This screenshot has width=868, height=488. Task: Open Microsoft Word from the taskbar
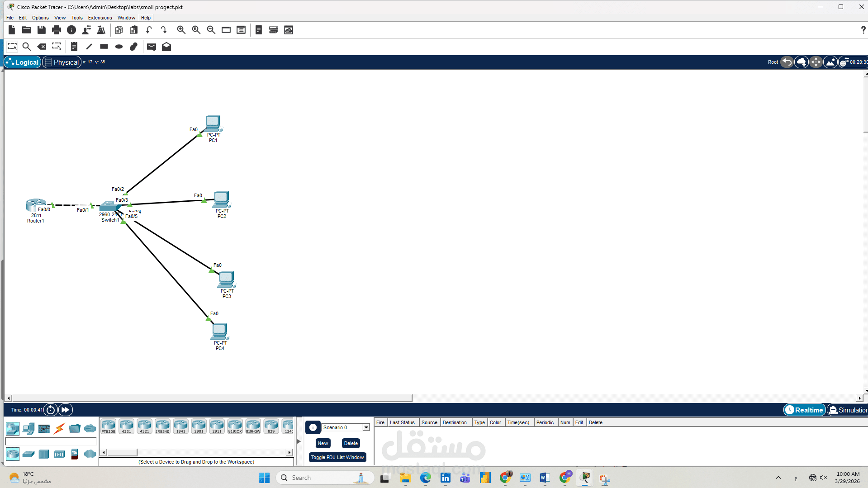[x=545, y=478]
